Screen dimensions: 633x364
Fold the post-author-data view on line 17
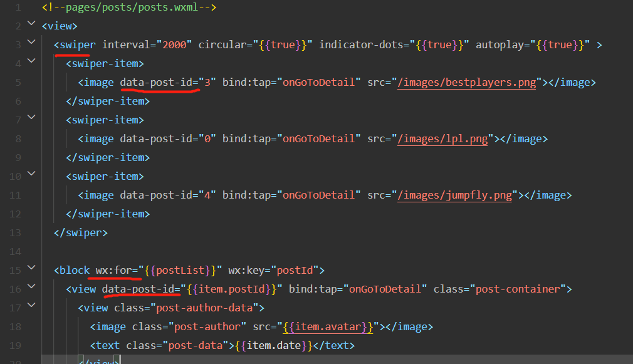click(31, 305)
